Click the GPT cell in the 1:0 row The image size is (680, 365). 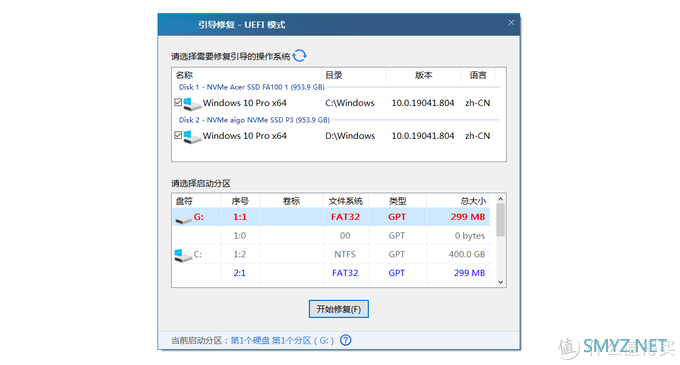point(397,236)
